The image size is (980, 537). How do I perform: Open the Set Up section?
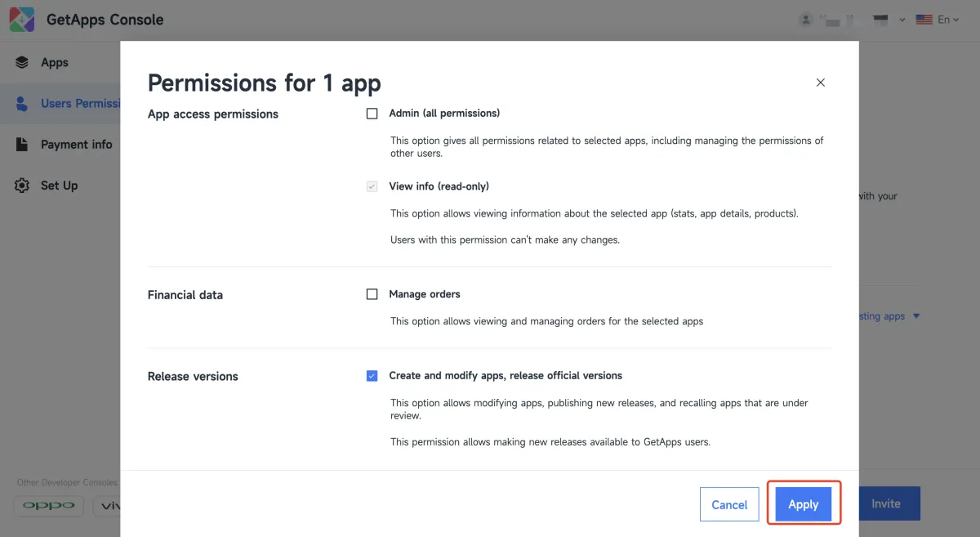pyautogui.click(x=60, y=186)
